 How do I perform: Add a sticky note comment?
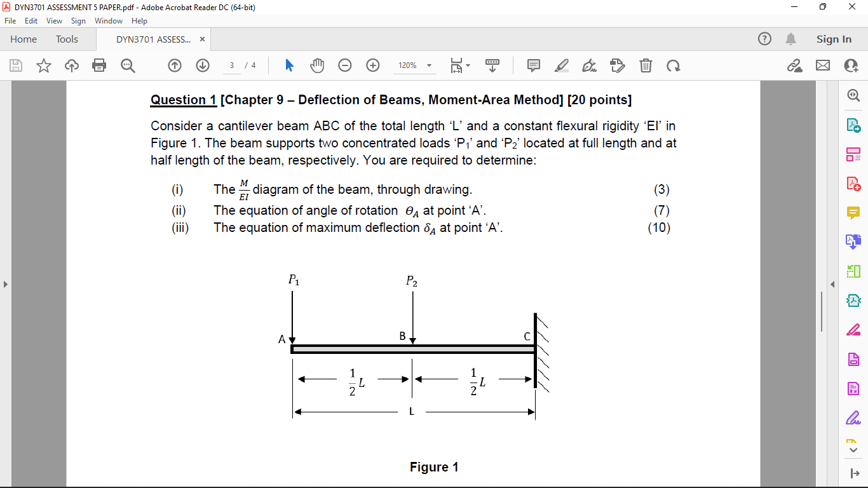[533, 65]
